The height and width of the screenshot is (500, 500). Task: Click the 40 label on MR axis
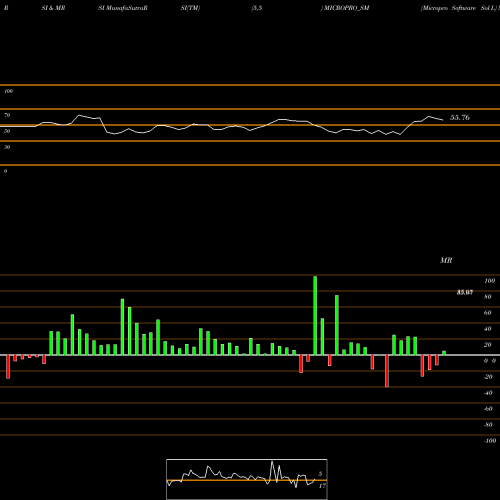pos(488,329)
